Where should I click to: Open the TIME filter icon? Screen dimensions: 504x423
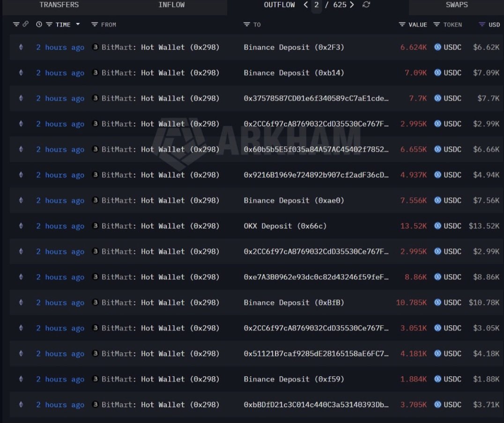click(x=49, y=24)
